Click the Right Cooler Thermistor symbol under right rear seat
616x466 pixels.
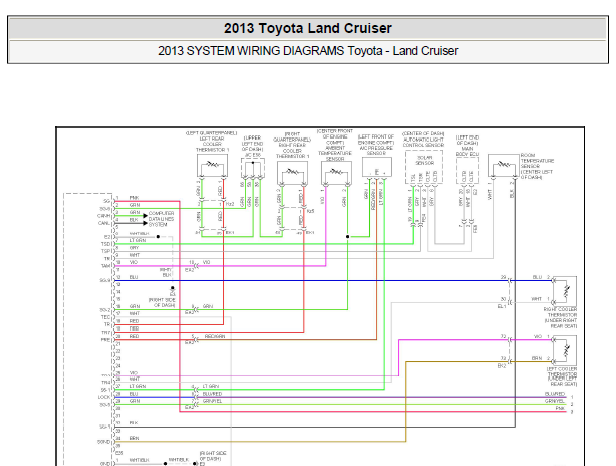click(565, 291)
